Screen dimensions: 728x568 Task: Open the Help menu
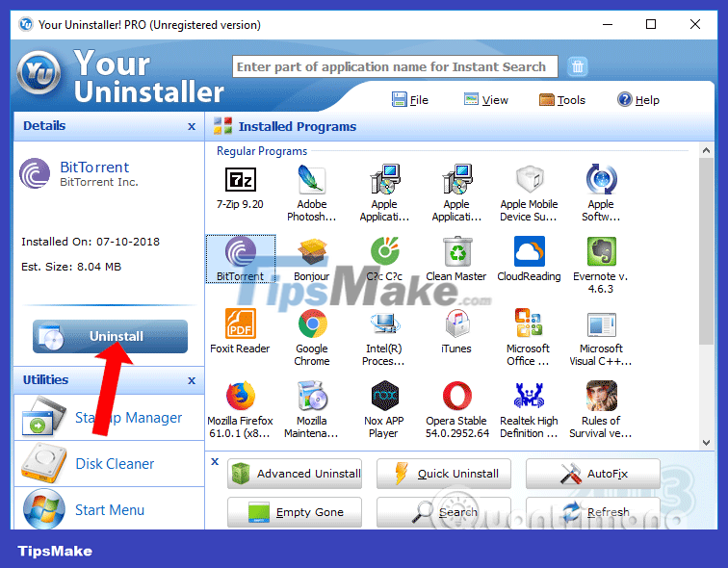pyautogui.click(x=638, y=100)
